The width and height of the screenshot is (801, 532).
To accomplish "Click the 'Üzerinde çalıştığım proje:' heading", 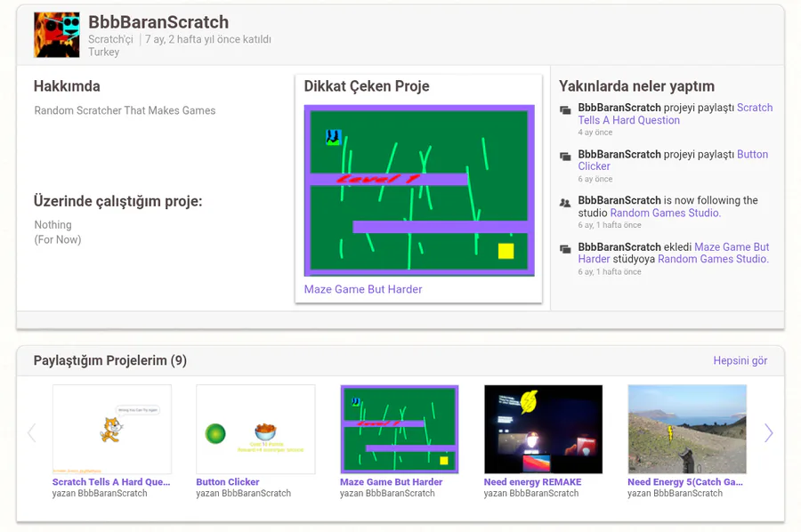I will coord(118,201).
